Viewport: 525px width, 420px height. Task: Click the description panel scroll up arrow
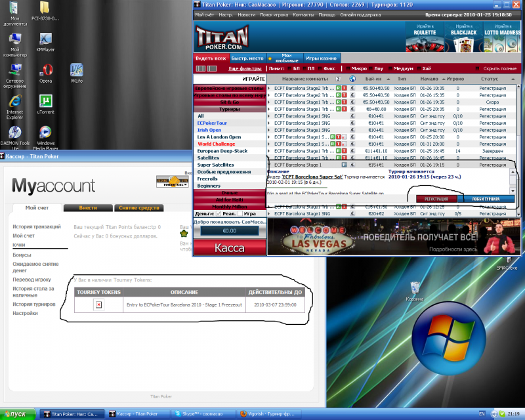coord(513,172)
